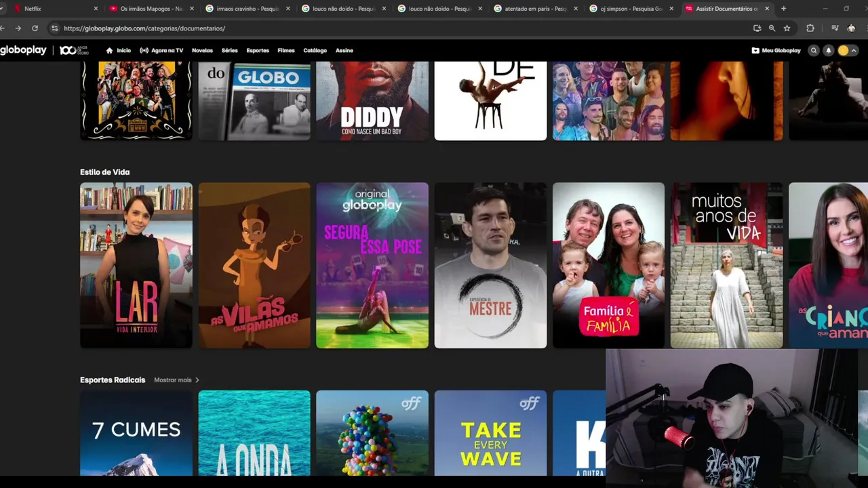868x488 pixels.
Task: Click the yellow profile avatar
Action: [x=844, y=50]
